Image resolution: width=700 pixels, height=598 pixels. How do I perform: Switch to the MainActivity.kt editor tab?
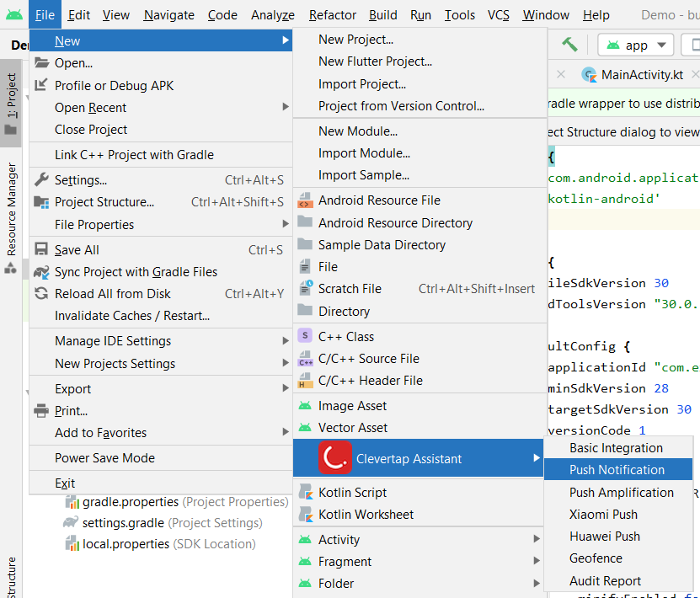click(x=642, y=74)
